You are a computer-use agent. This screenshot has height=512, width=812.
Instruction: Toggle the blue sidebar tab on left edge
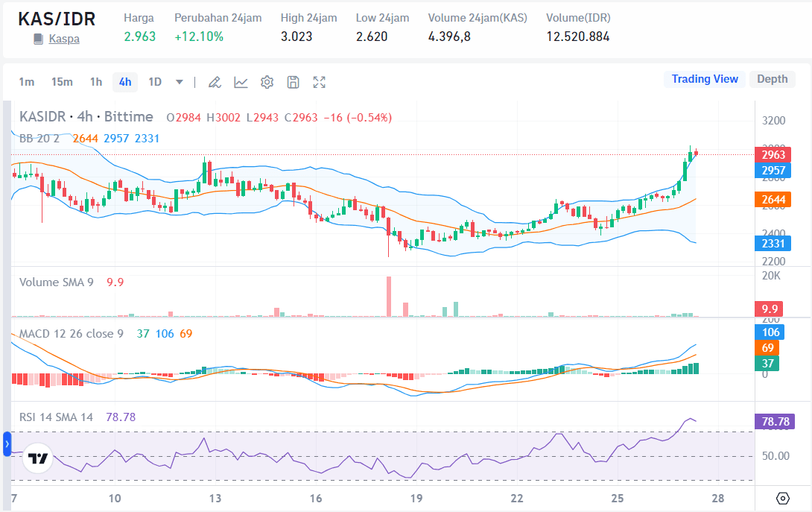pyautogui.click(x=5, y=444)
